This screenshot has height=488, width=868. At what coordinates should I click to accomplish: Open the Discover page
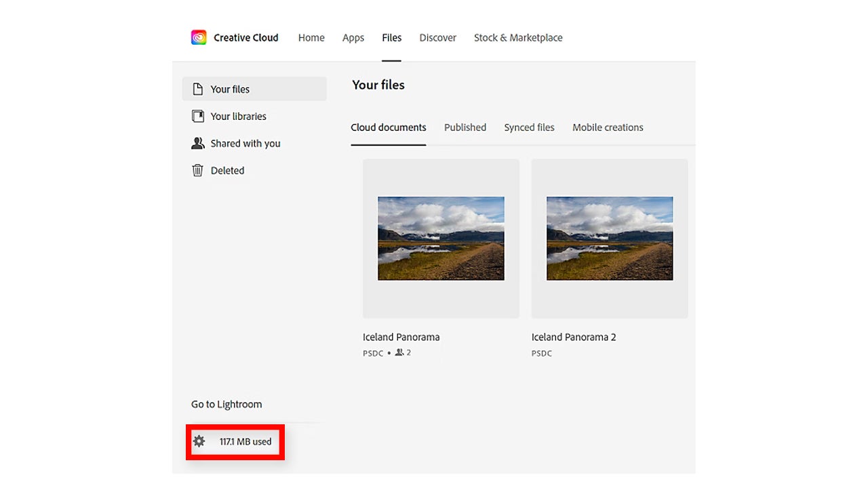(437, 38)
